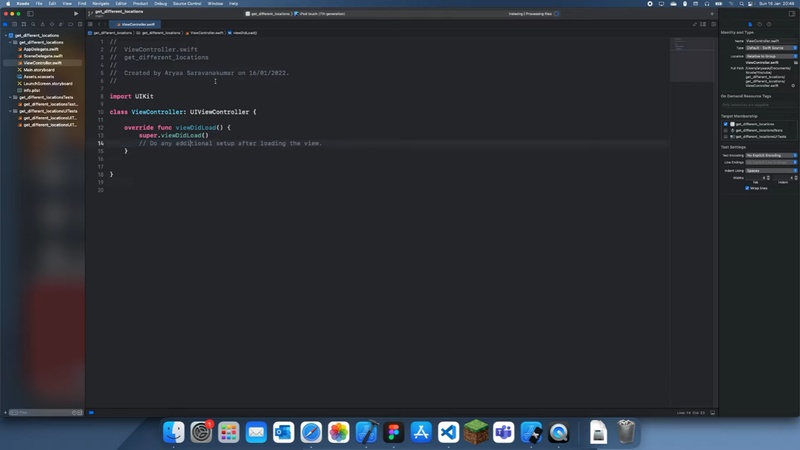This screenshot has width=800, height=450.
Task: Run the project with the play button
Action: click(x=76, y=14)
